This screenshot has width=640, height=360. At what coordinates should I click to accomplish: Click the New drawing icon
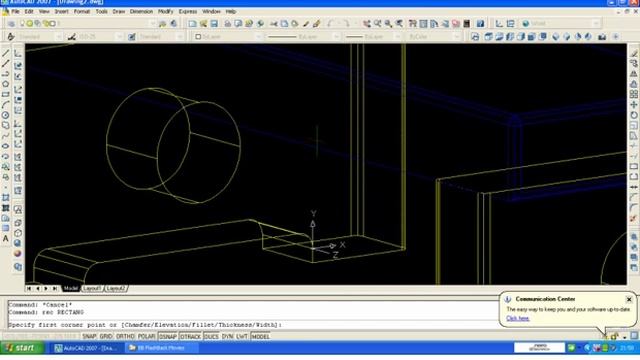click(x=192, y=24)
